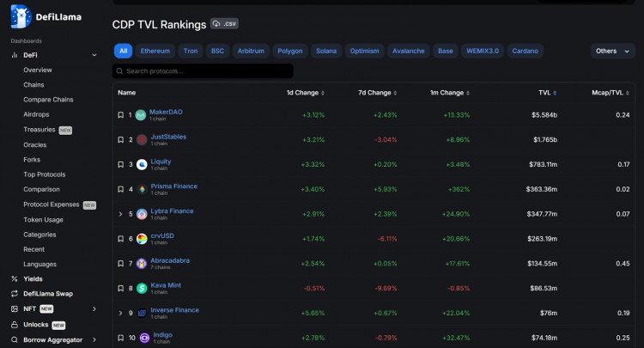Toggle bookmark for MakerDAO row
The width and height of the screenshot is (644, 348).
[x=121, y=115]
